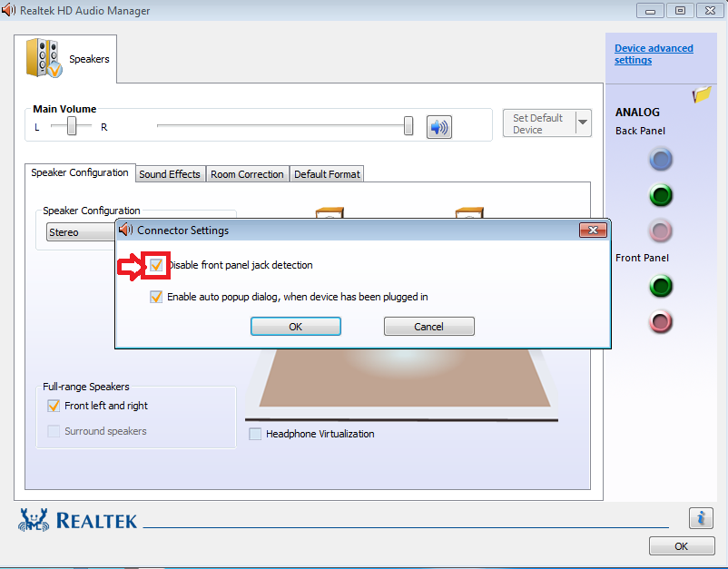Click the pink front panel jack
This screenshot has height=569, width=728.
pos(660,321)
